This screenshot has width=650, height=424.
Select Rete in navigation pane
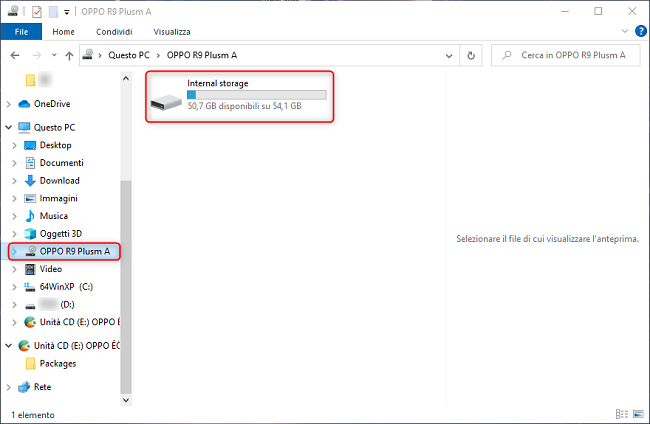point(42,387)
